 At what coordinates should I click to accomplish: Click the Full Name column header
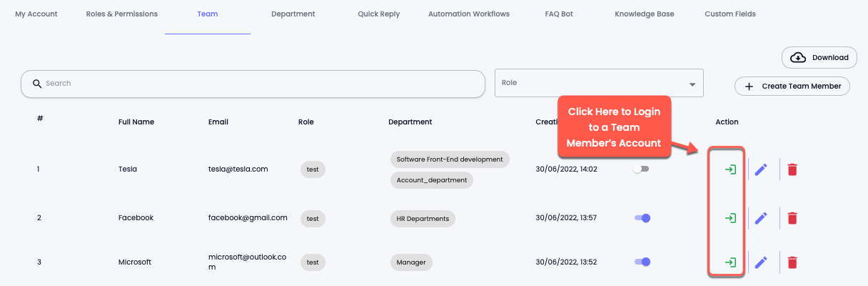[x=136, y=122]
